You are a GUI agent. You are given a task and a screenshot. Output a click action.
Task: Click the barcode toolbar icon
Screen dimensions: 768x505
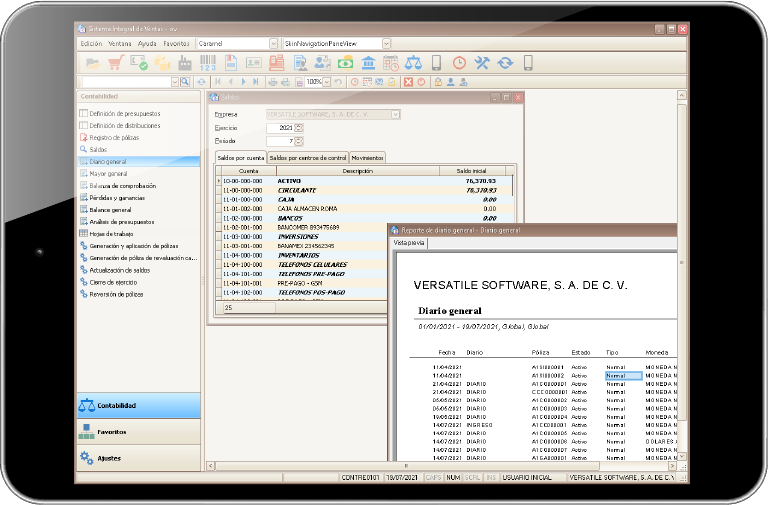(207, 63)
